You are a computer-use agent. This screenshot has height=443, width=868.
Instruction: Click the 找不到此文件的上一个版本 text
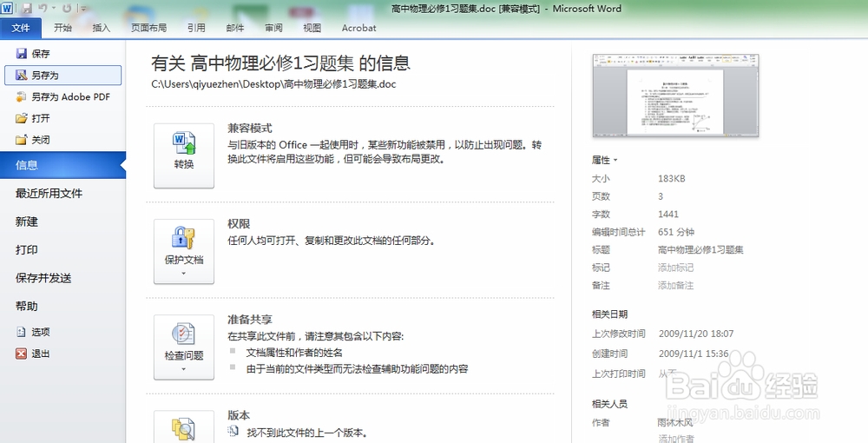point(306,433)
